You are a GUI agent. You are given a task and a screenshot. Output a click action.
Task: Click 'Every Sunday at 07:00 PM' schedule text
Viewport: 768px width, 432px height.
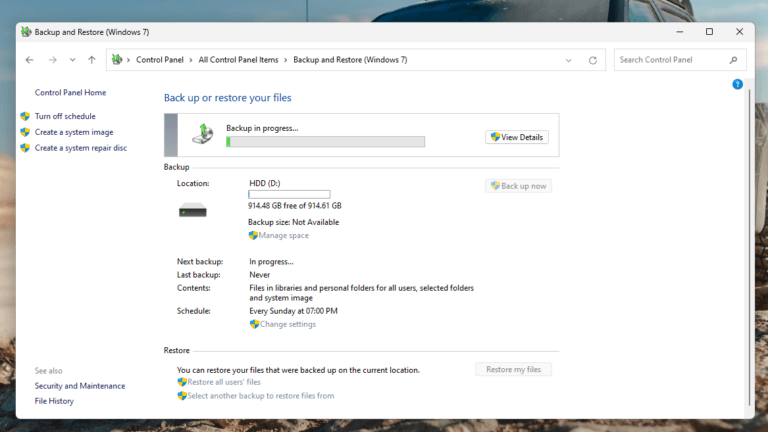click(293, 311)
